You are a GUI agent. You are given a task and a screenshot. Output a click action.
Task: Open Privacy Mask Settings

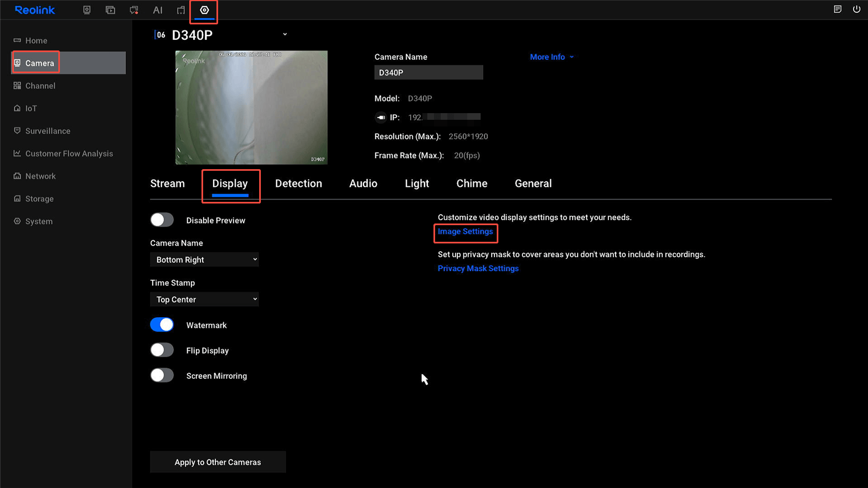478,268
